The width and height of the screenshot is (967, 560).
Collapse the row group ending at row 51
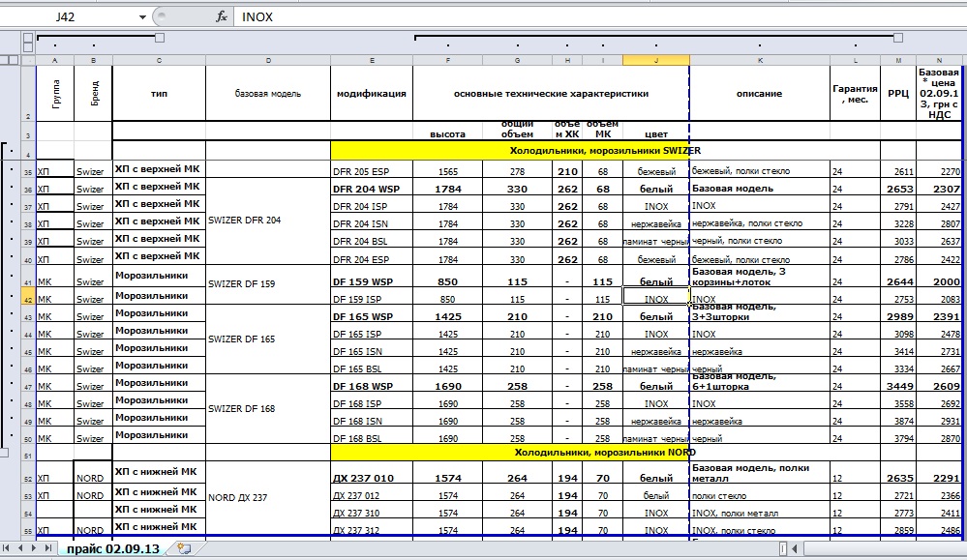(4, 453)
